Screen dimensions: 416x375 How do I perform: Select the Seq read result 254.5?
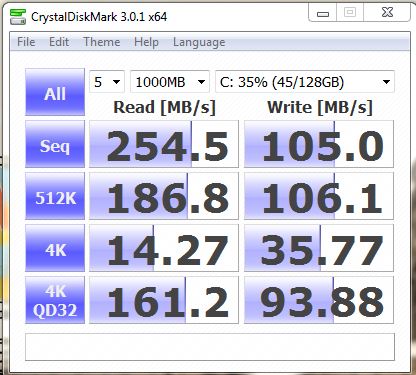click(164, 144)
